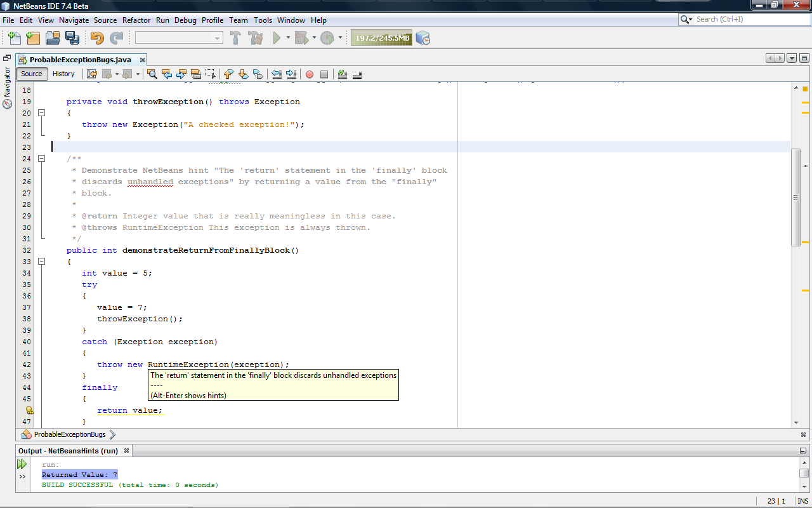Click the garbage collection icon beside memory meter
Screen dimensions: 812x508
tap(423, 38)
